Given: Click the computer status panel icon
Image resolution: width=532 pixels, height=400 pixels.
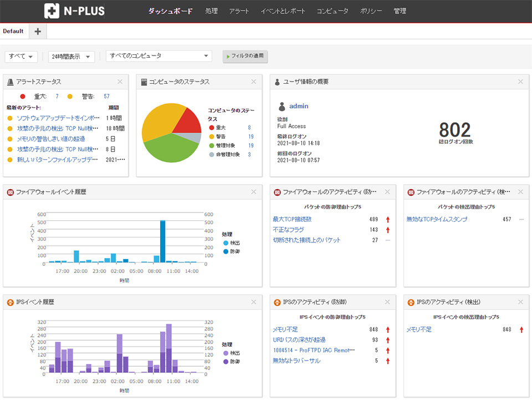Looking at the screenshot, I should (x=144, y=82).
